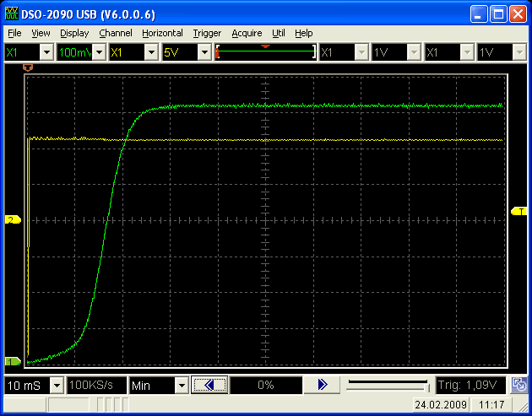This screenshot has height=416, width=532.
Task: Open the Channel menu
Action: 115,33
